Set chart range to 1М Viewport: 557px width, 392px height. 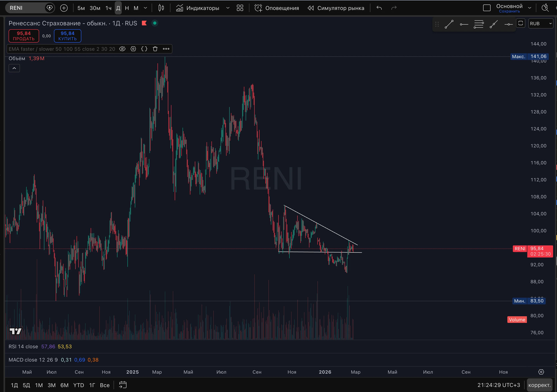[39, 385]
